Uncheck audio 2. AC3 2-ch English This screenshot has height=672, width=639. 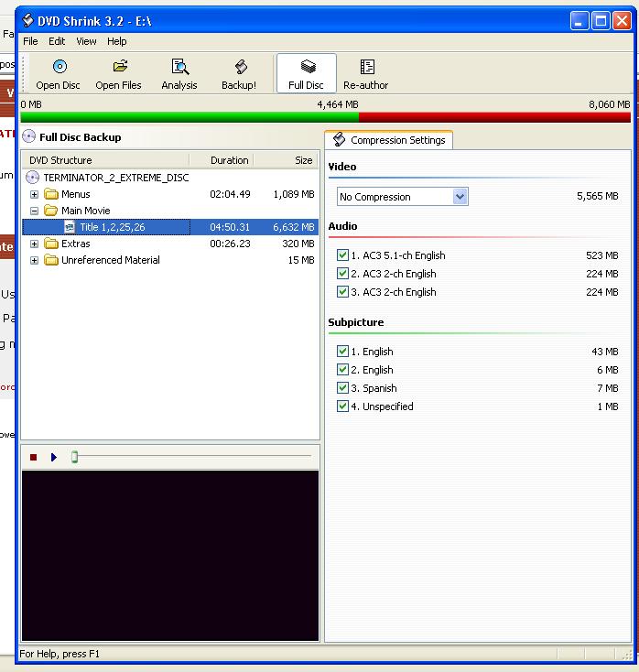tap(342, 274)
